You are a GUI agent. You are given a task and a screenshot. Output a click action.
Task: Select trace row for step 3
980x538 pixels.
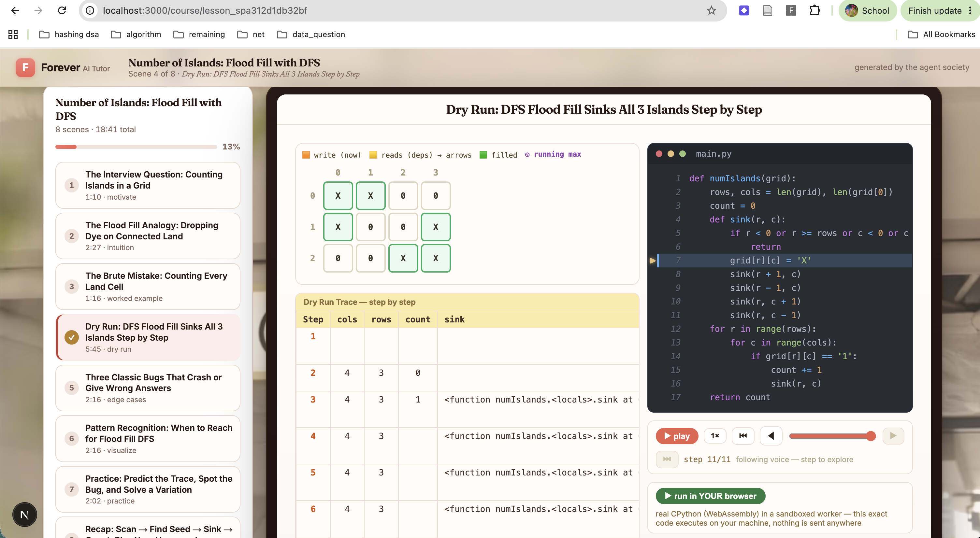[x=467, y=409]
